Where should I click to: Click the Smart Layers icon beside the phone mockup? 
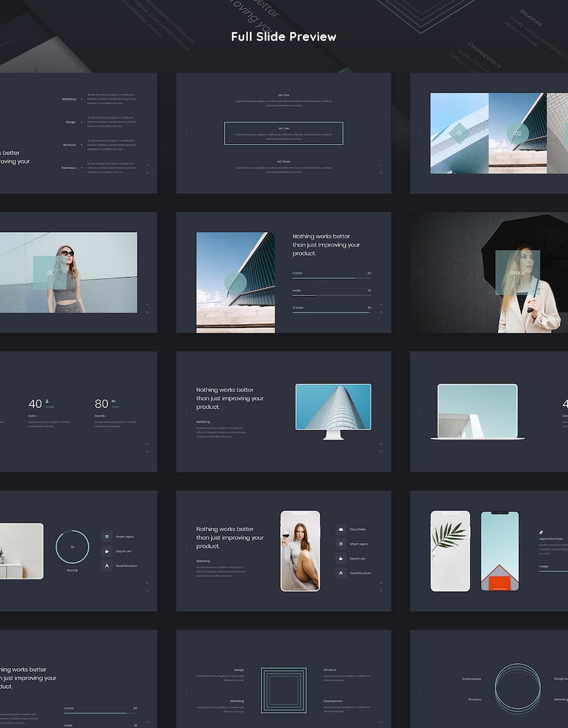point(341,544)
